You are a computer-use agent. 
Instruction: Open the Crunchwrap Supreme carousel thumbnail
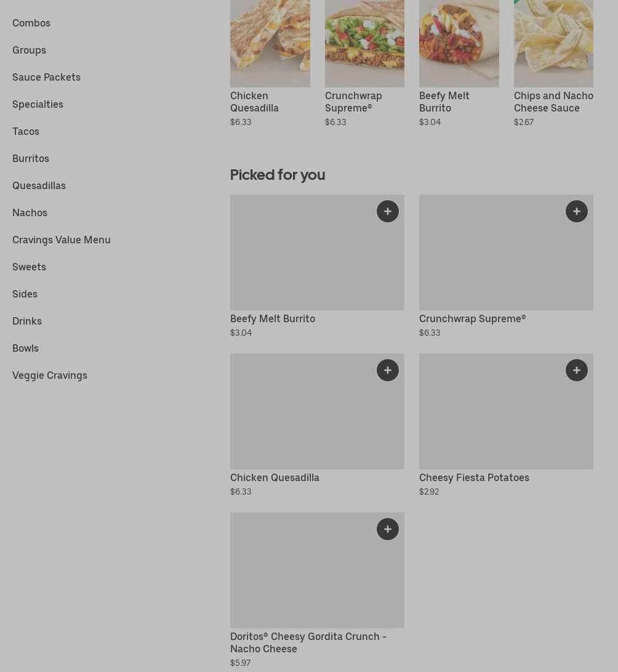click(x=364, y=43)
